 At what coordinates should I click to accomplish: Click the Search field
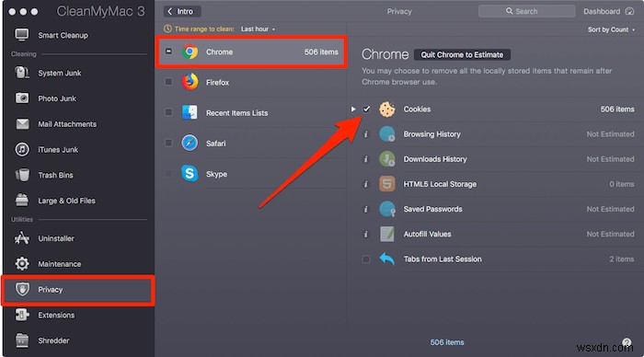point(526,11)
